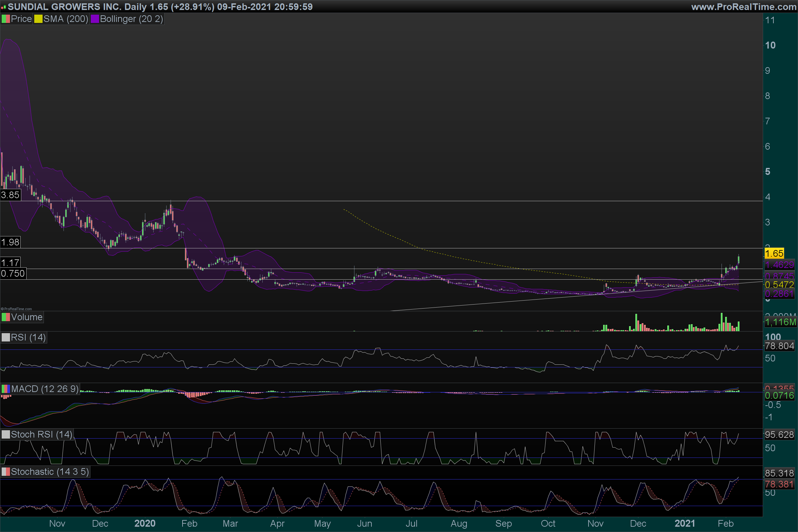This screenshot has height=532, width=798.
Task: Click the RSI (14) legend icon
Action: pyautogui.click(x=6, y=337)
